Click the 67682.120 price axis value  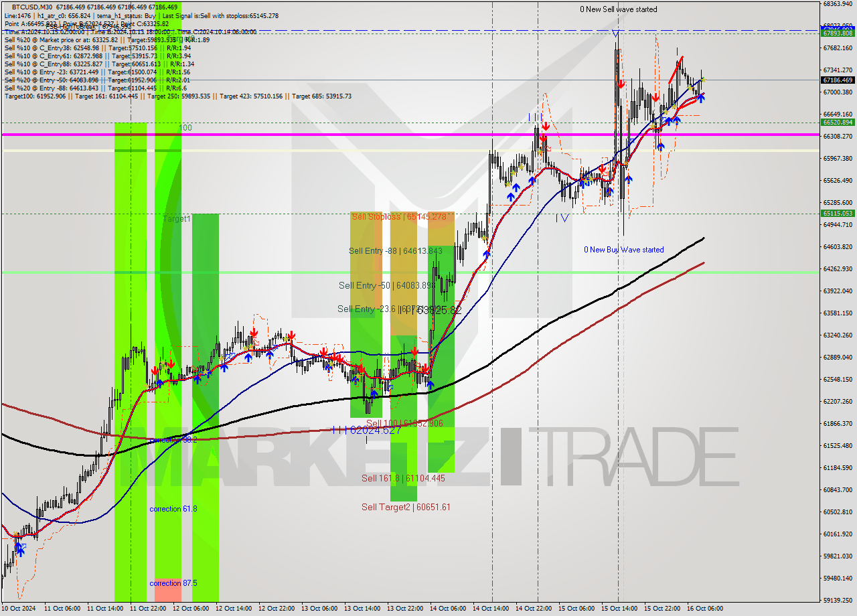[x=837, y=48]
